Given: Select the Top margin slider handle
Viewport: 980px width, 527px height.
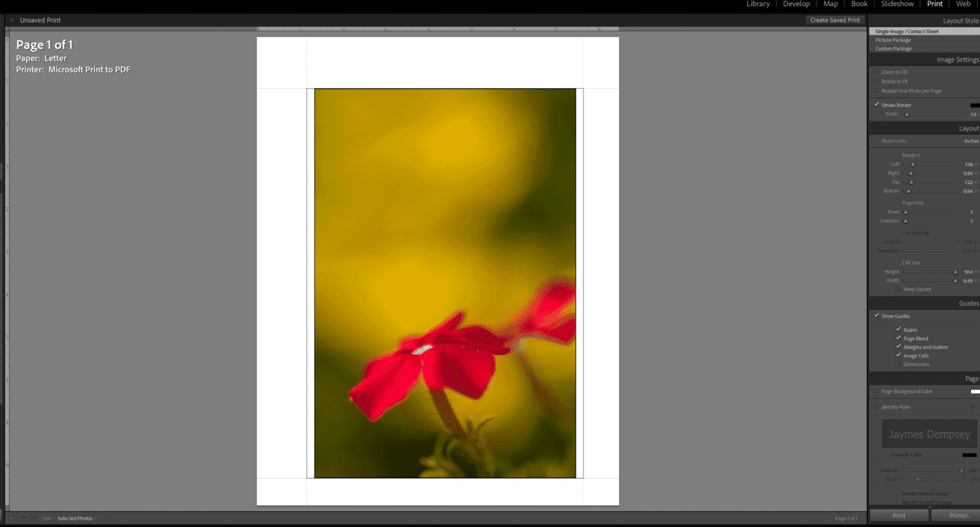Looking at the screenshot, I should [x=911, y=182].
